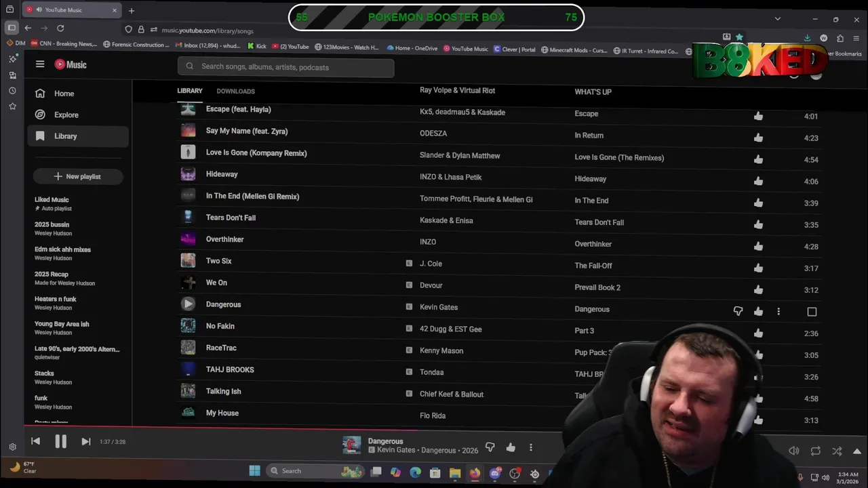Toggle repeat mode in player bar
The image size is (868, 488).
tap(816, 451)
